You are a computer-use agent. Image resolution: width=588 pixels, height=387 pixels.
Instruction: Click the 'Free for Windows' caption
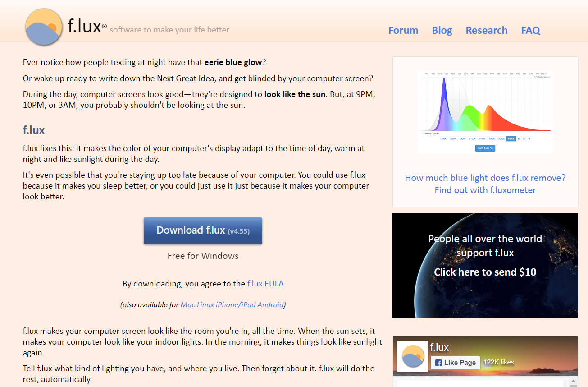point(203,256)
